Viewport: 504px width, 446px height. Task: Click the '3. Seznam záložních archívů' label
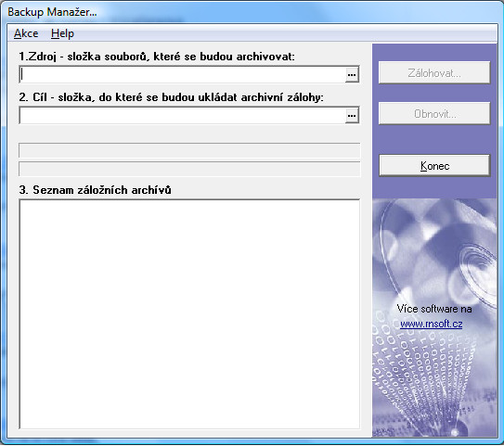click(x=95, y=190)
